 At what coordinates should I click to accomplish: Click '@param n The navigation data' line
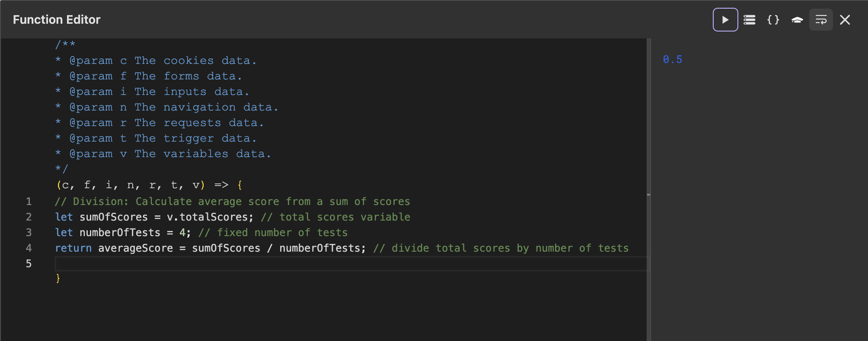[x=167, y=107]
